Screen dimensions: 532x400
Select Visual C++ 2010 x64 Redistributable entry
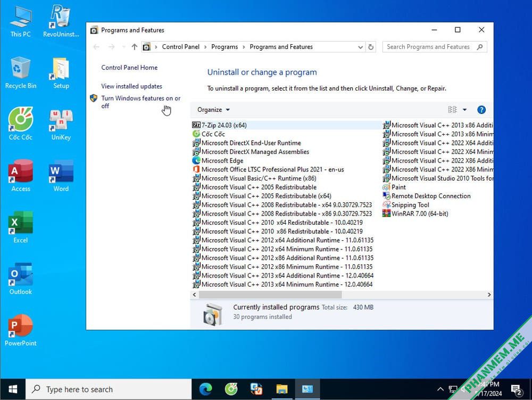[277, 223]
